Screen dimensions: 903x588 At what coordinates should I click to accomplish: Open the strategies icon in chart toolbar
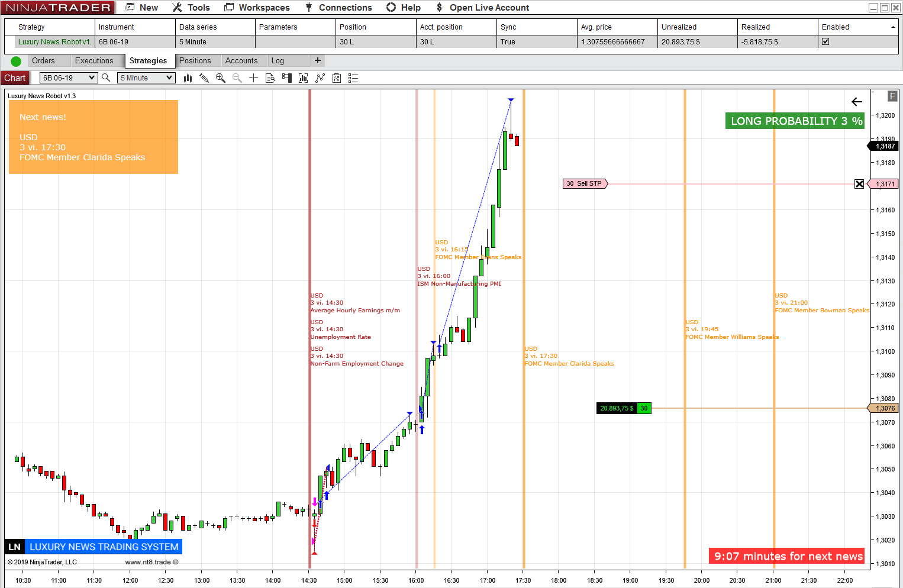(x=337, y=78)
